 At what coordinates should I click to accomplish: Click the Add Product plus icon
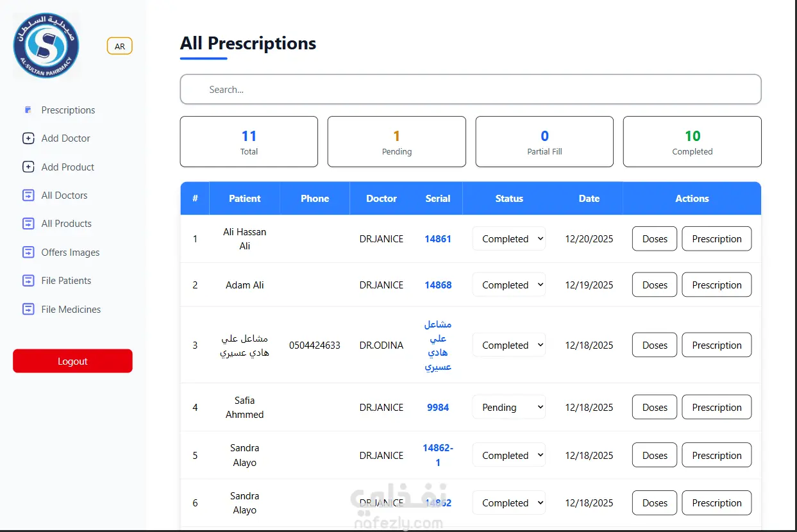[28, 167]
